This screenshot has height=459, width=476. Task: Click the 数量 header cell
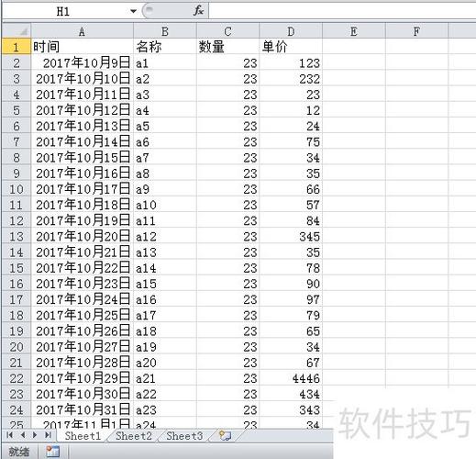point(227,47)
